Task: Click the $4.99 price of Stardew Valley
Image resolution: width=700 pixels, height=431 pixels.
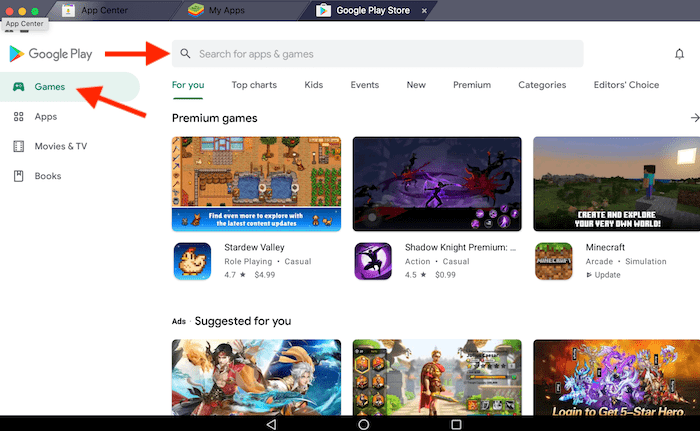Action: pyautogui.click(x=265, y=275)
